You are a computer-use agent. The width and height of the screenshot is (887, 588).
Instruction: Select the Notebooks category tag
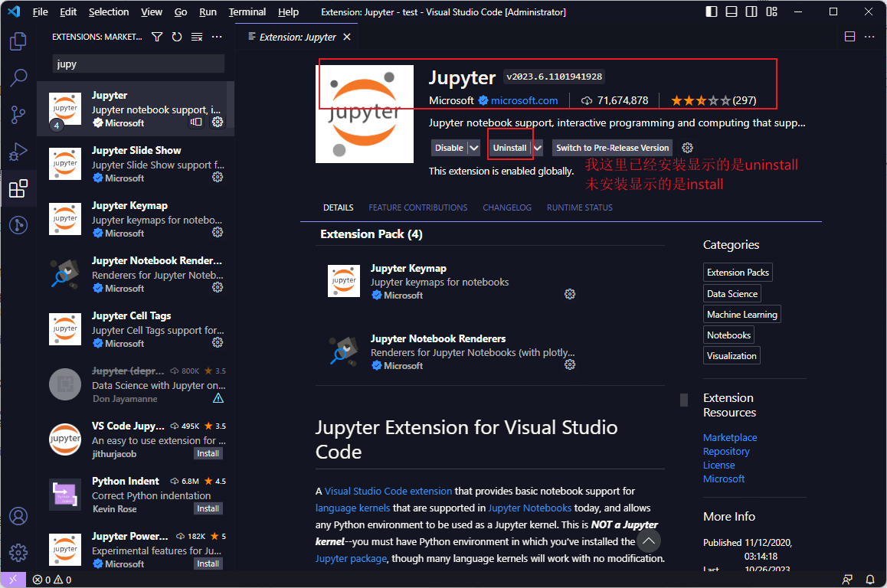[x=728, y=335]
